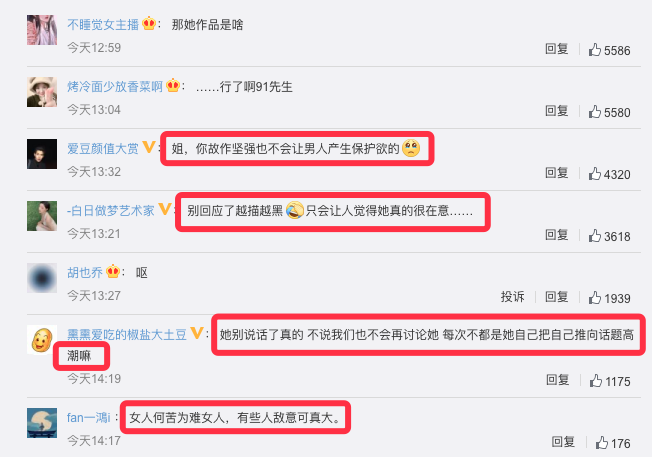652x457 pixels.
Task: Open 不睡觉女主播 user profile link
Action: point(103,25)
